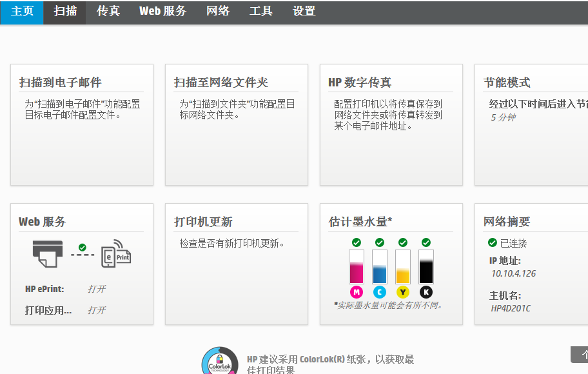Click the printer icon in Web 服务

[48, 254]
